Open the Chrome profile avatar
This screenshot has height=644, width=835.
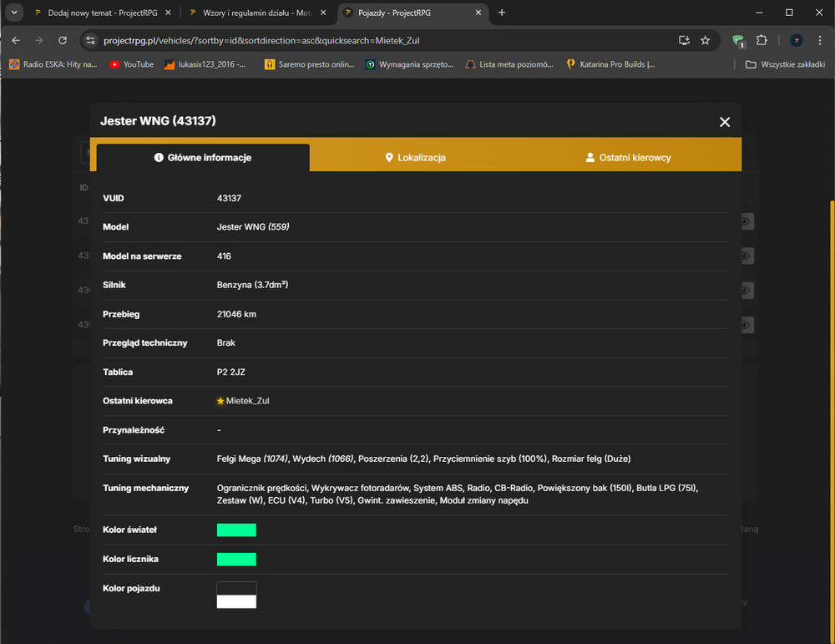click(796, 40)
